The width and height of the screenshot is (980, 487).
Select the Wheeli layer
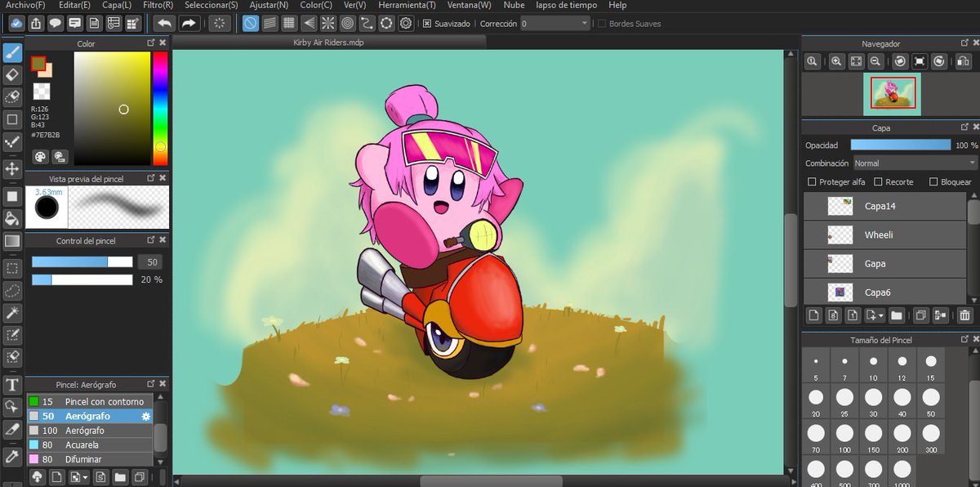(x=884, y=235)
